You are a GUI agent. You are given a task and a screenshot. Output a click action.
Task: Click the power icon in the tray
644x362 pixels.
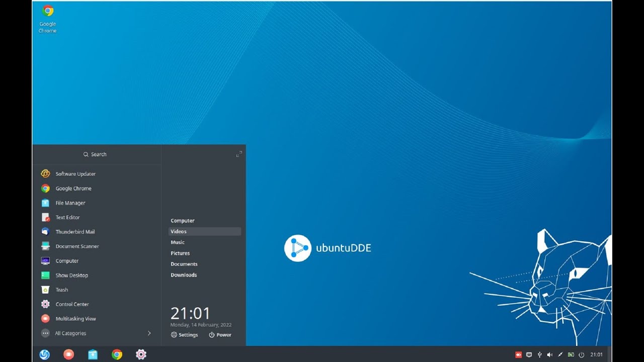[582, 354]
